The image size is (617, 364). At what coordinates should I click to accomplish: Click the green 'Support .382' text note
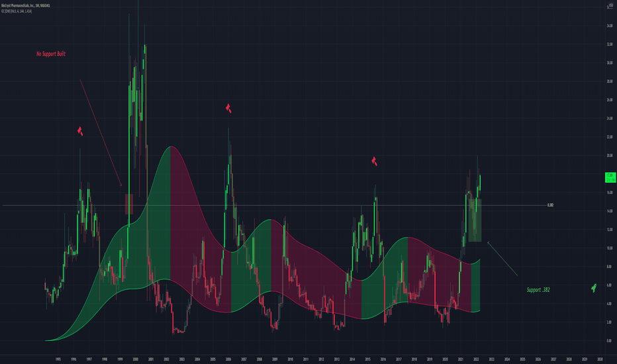click(538, 290)
